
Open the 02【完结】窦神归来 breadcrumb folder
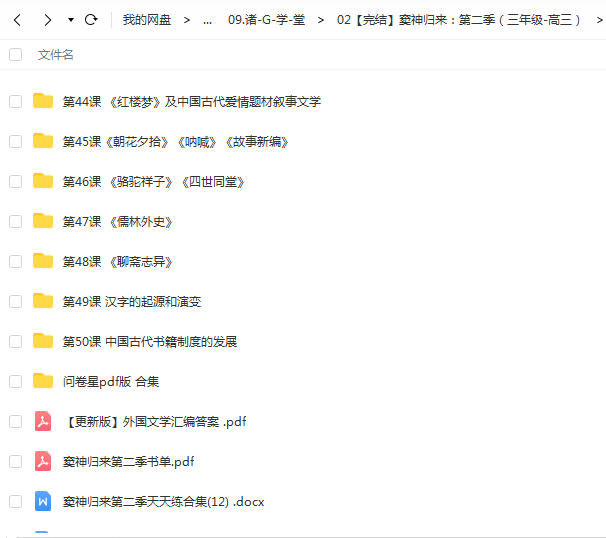458,20
